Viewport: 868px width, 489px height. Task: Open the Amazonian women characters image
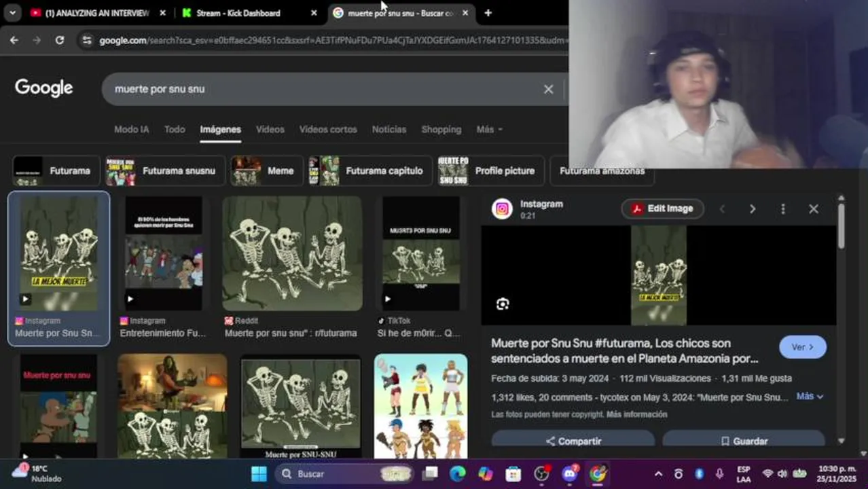[x=420, y=406]
